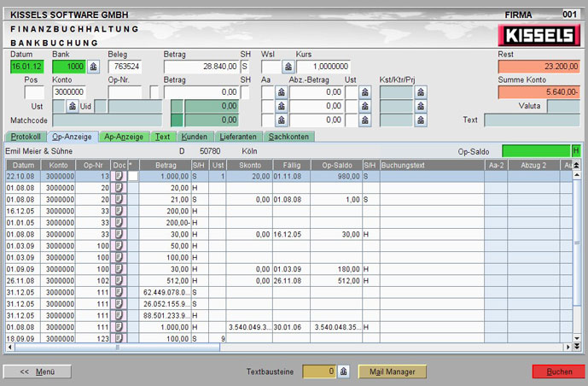
Task: Open the Kst/Ktr/Prj lookup icon in the Matchcode row
Action: [x=421, y=120]
